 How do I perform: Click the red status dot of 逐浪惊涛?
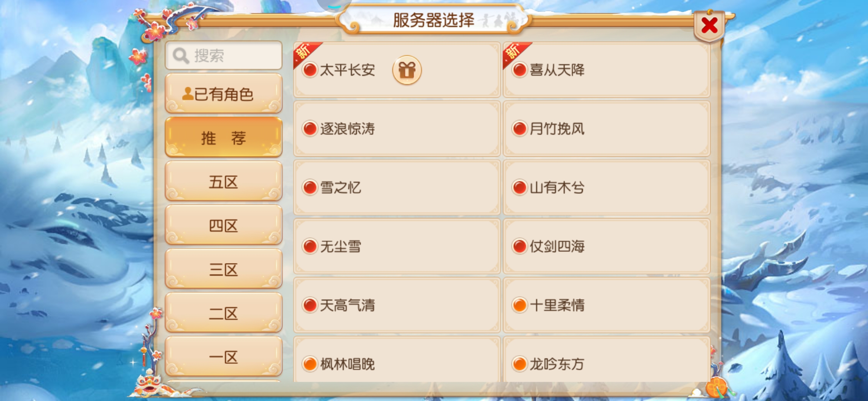310,128
